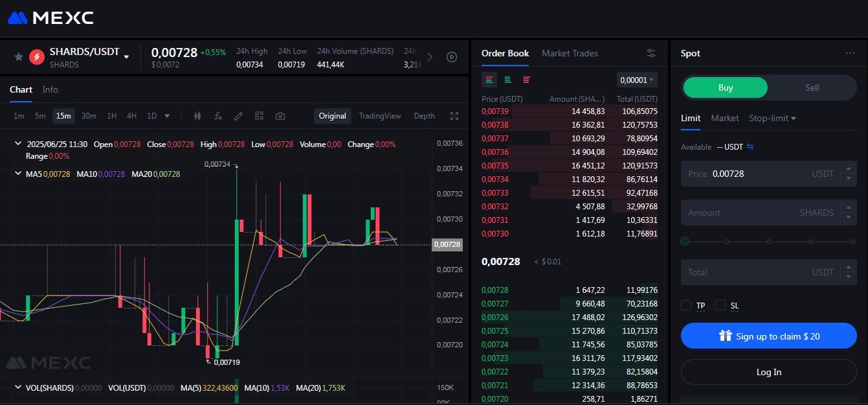Open price precision 0,00001 dropdown

click(x=637, y=80)
